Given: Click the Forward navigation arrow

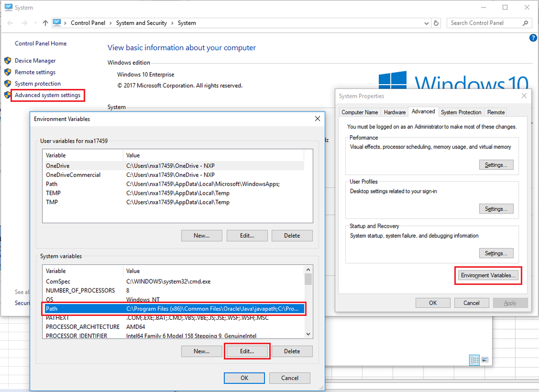Looking at the screenshot, I should [x=24, y=23].
